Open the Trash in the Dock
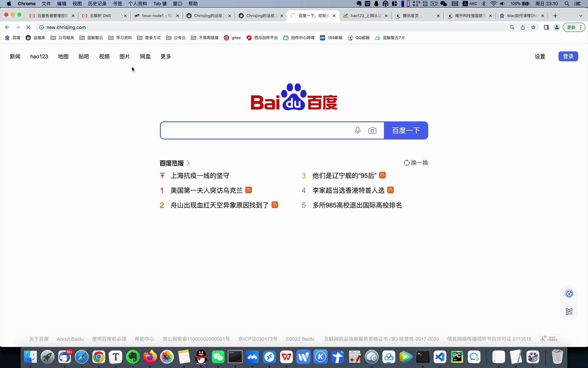This screenshot has height=368, width=588. coord(557,357)
